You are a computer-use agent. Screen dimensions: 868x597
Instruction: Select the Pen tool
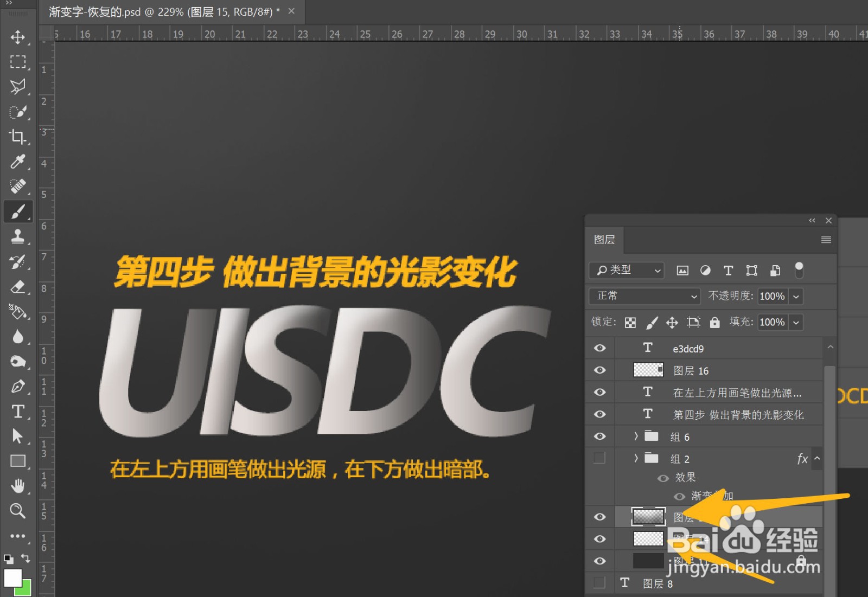[18, 386]
